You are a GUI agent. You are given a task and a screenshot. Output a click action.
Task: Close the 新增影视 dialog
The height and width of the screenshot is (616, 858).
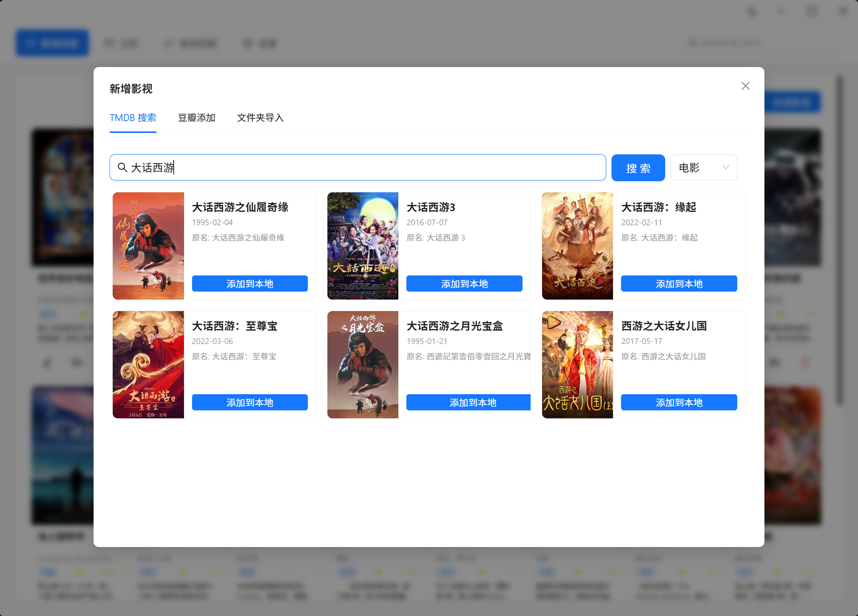[x=745, y=86]
